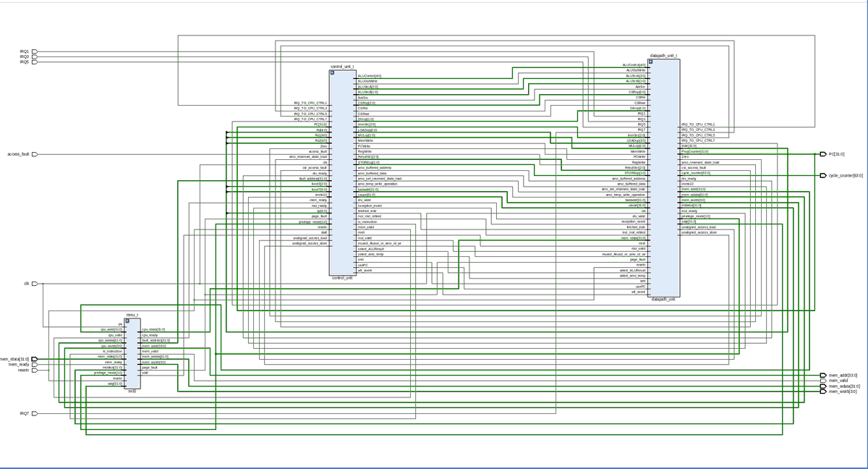The image size is (868, 469).
Task: Expand the control_unit_i block hierarchy
Action: pos(332,72)
